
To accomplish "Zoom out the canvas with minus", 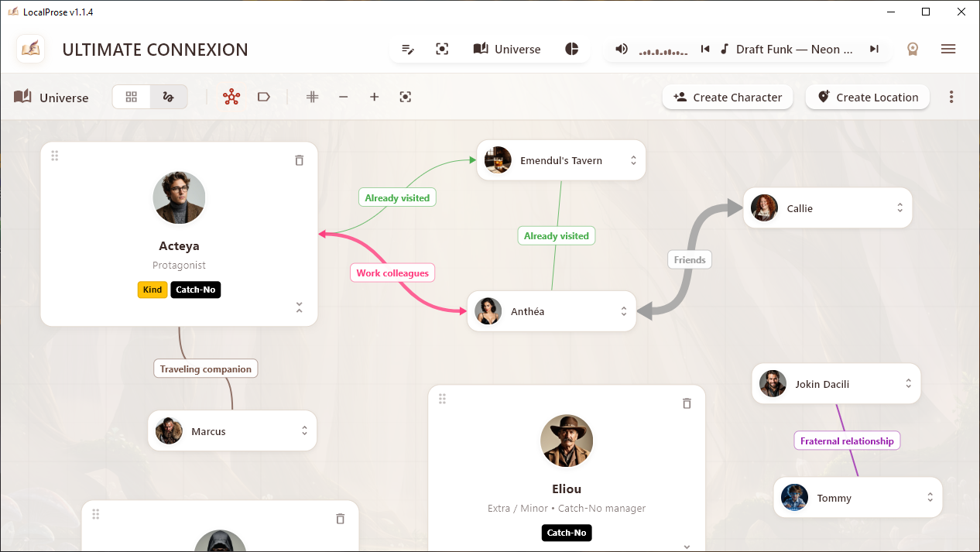I will point(344,97).
